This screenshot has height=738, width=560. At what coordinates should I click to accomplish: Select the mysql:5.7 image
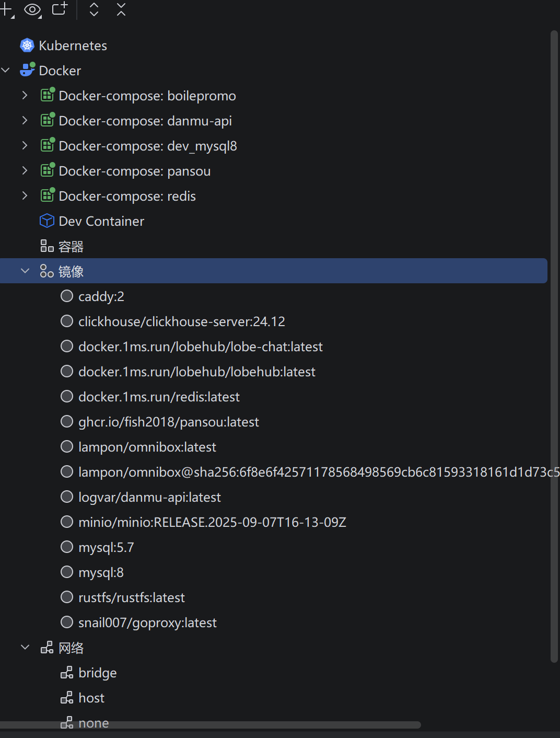pyautogui.click(x=106, y=547)
